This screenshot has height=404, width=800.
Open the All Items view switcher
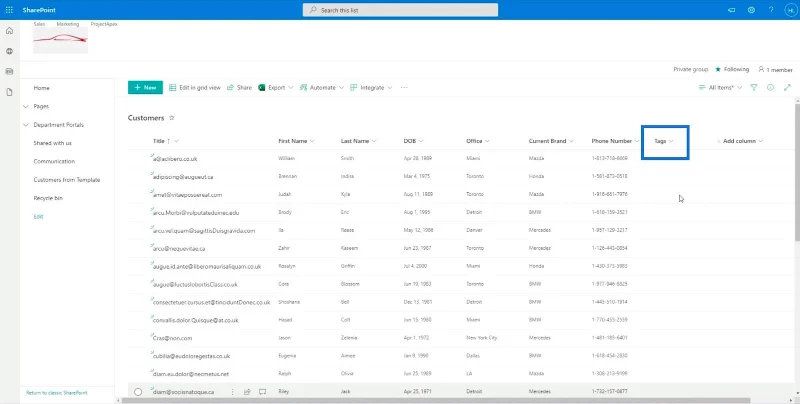click(x=720, y=88)
